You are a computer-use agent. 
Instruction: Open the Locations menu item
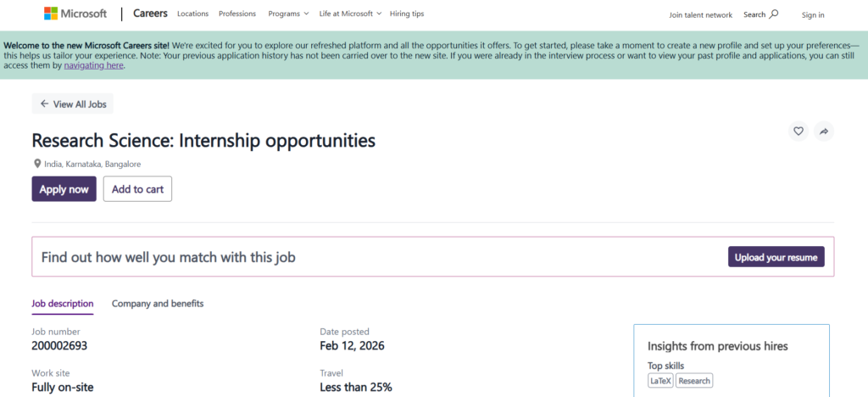192,14
